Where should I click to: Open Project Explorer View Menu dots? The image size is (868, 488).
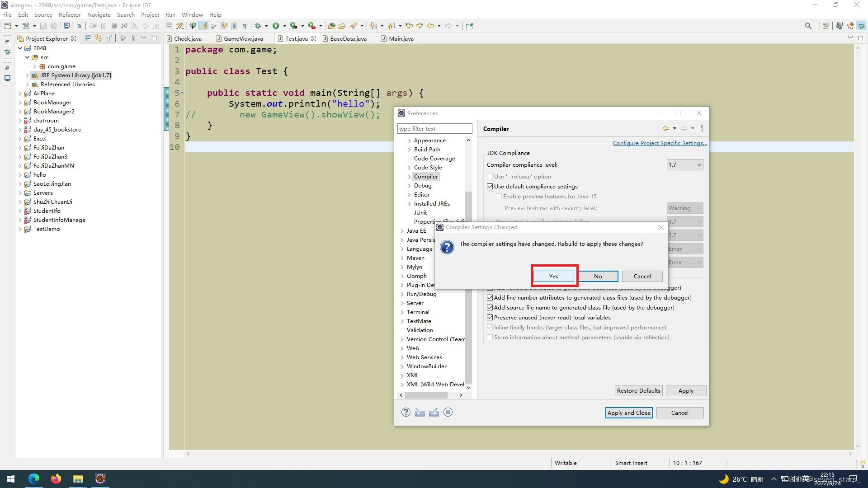[133, 38]
